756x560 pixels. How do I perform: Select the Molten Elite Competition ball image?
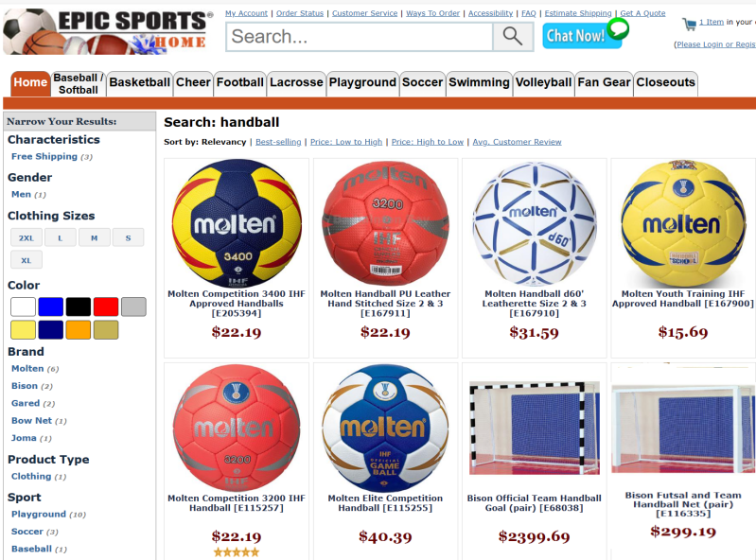coord(385,428)
